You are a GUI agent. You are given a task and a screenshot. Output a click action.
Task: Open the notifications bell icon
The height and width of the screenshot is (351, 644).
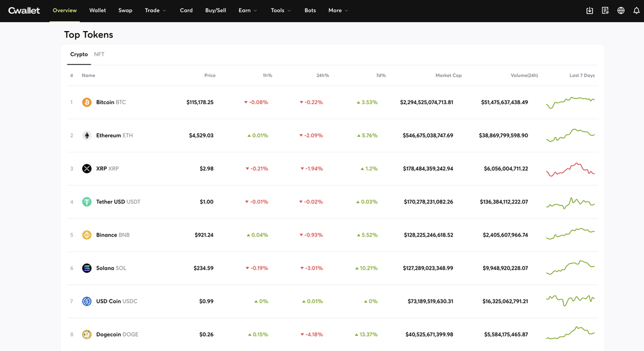tap(636, 10)
